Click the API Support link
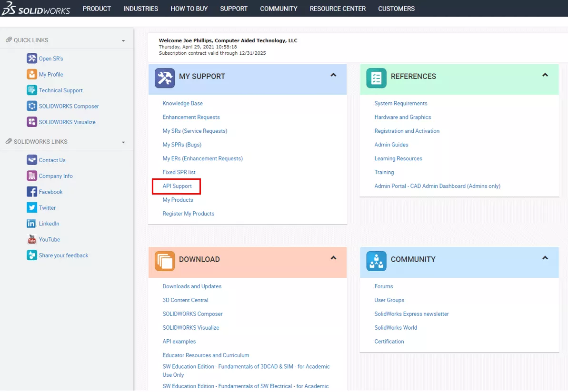568x392 pixels. (x=176, y=186)
